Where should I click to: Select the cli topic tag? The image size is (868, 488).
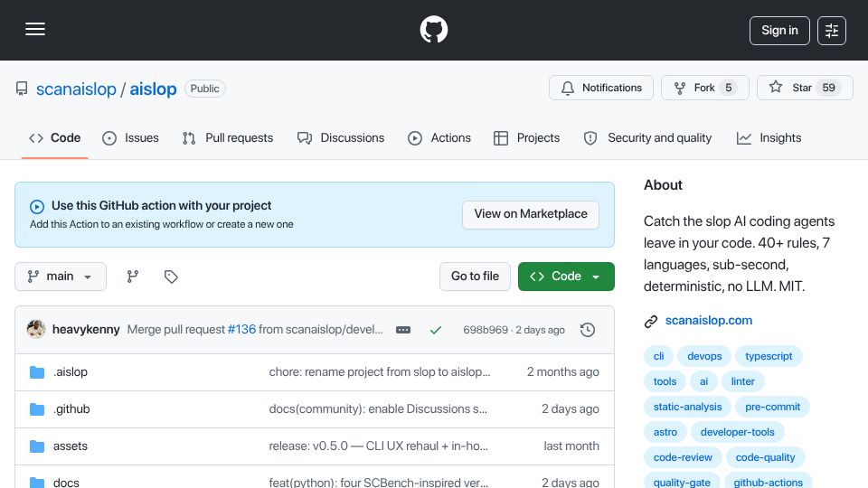658,356
